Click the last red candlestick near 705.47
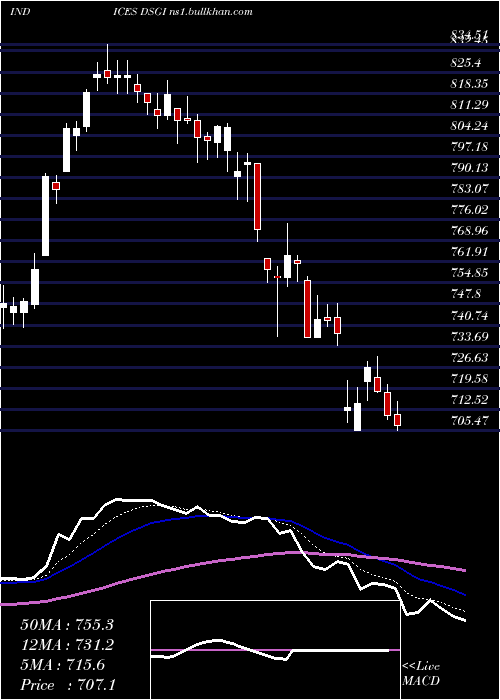Screen dimensions: 500x700 click(397, 420)
